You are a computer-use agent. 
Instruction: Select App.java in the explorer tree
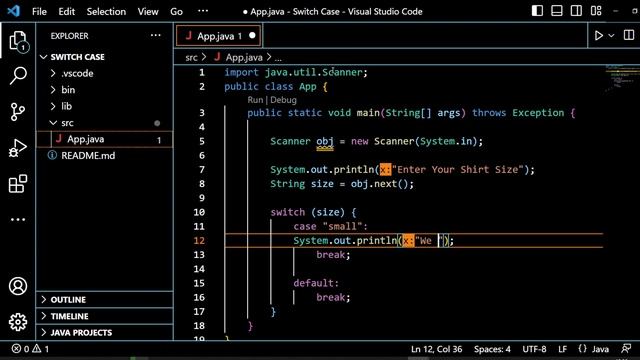(x=86, y=139)
